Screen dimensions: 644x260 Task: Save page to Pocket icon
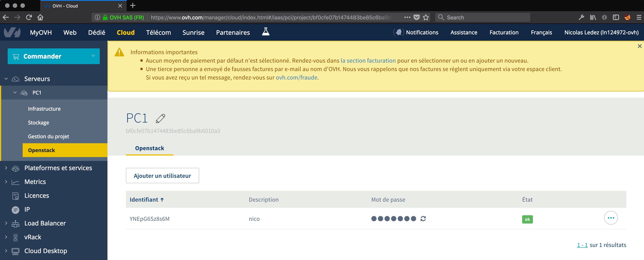[416, 17]
